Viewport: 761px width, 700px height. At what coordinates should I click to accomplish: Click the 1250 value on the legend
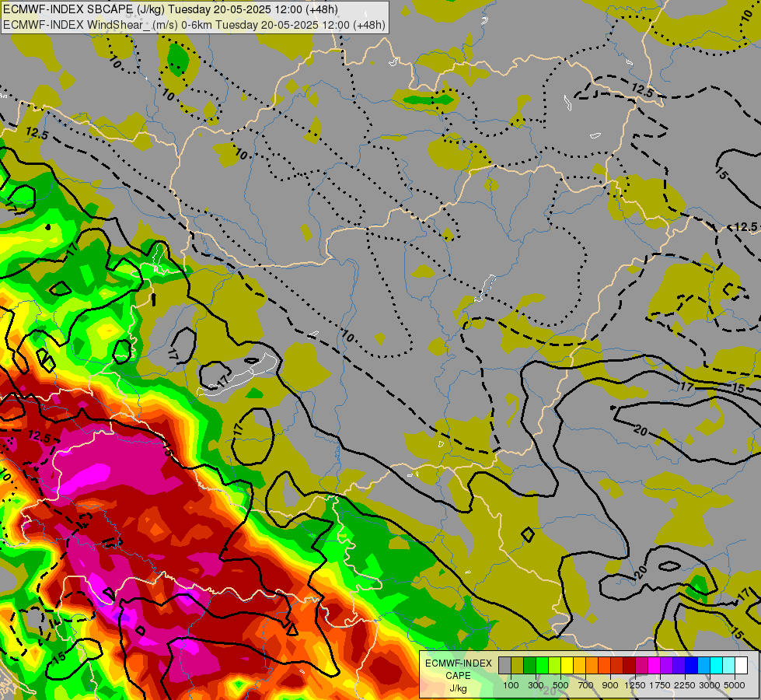click(635, 685)
